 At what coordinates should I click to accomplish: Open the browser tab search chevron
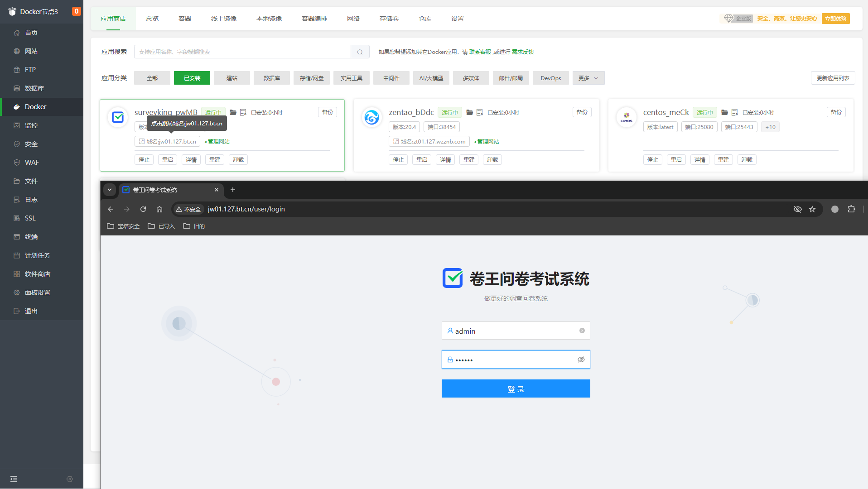(x=110, y=190)
